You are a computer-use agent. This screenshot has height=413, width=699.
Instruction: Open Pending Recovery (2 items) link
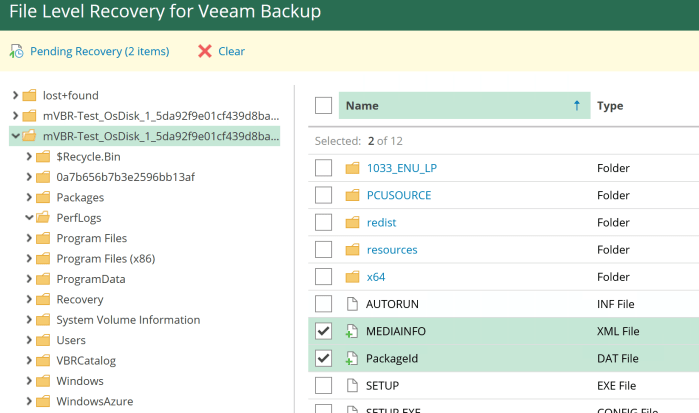point(100,51)
